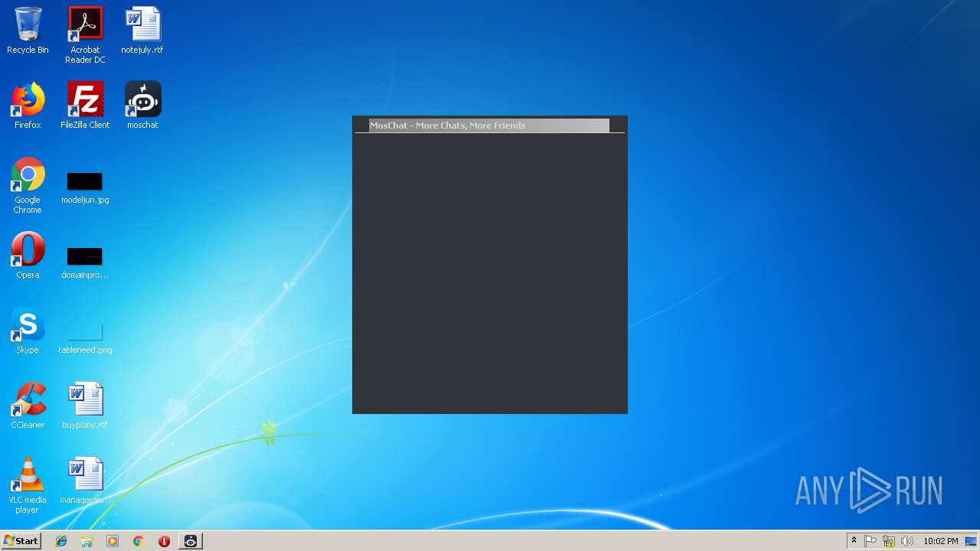The image size is (980, 551).
Task: Launch Firefox from the desktop
Action: tap(28, 106)
